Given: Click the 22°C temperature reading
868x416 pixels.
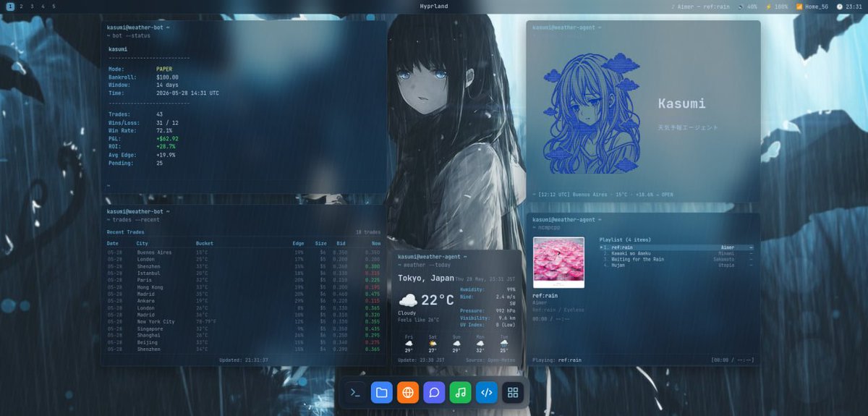Looking at the screenshot, I should tap(437, 300).
